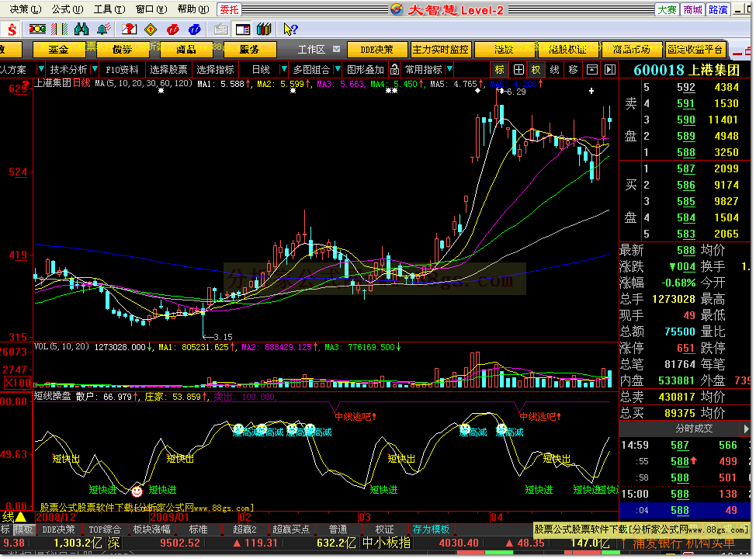The width and height of the screenshot is (756, 559).
Task: Click the 港股 yellow button
Action: click(x=505, y=50)
